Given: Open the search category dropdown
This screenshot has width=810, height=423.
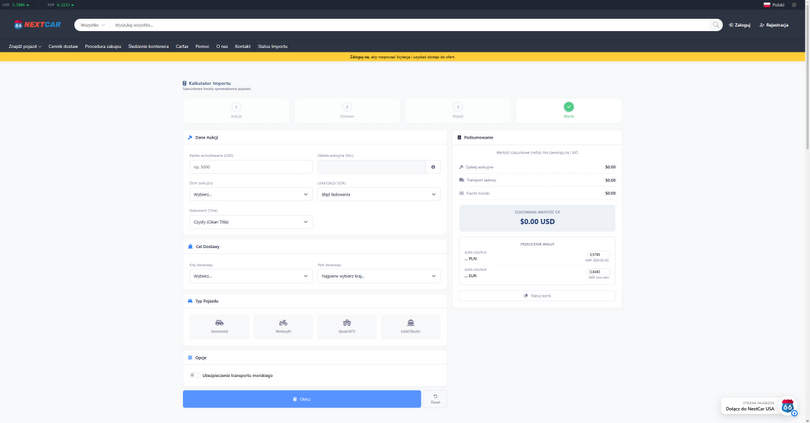Looking at the screenshot, I should [92, 25].
